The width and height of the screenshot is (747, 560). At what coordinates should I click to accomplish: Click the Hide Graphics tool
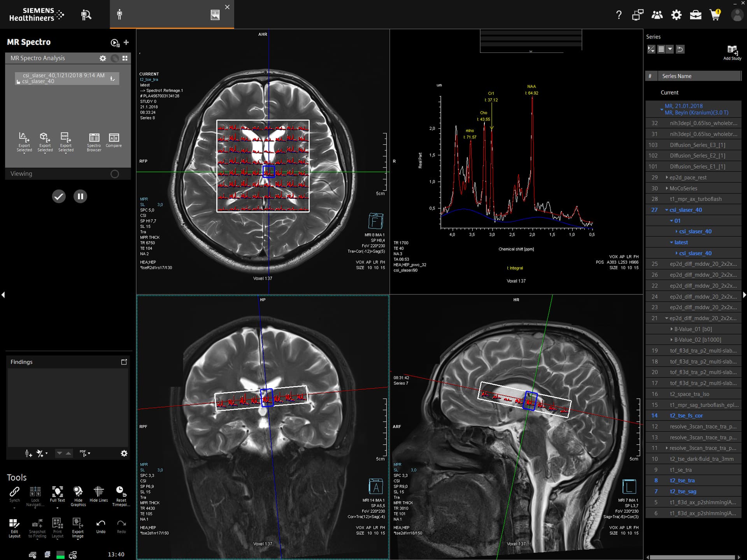[x=78, y=492]
